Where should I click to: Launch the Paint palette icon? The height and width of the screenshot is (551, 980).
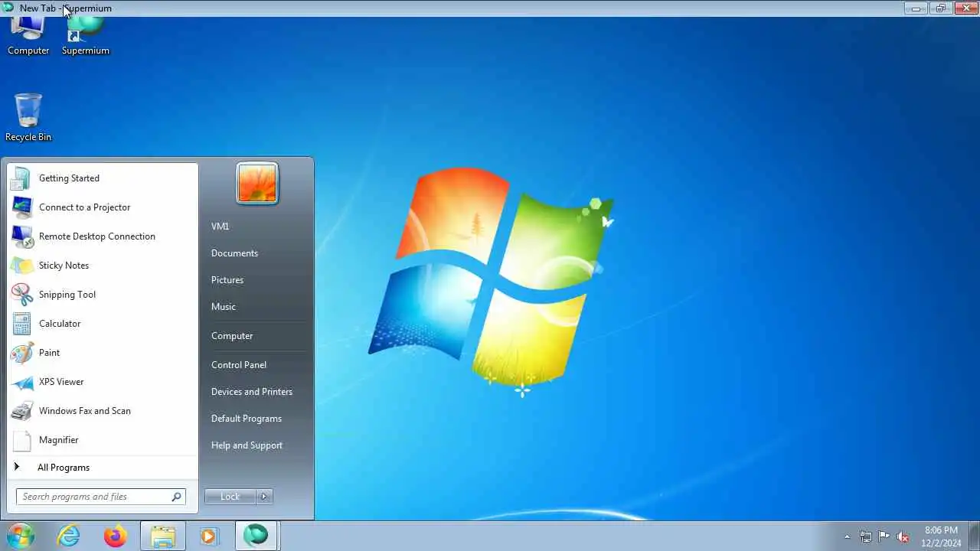pos(21,353)
